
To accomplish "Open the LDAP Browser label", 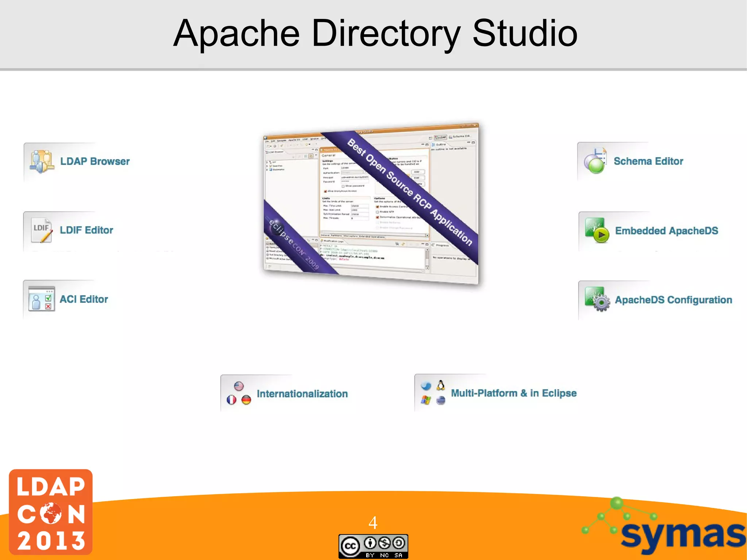I will (95, 161).
